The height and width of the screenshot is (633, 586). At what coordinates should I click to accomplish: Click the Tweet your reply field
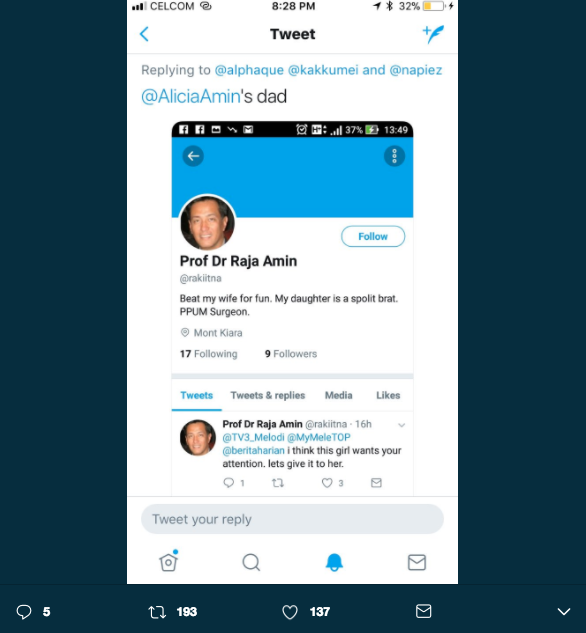292,519
